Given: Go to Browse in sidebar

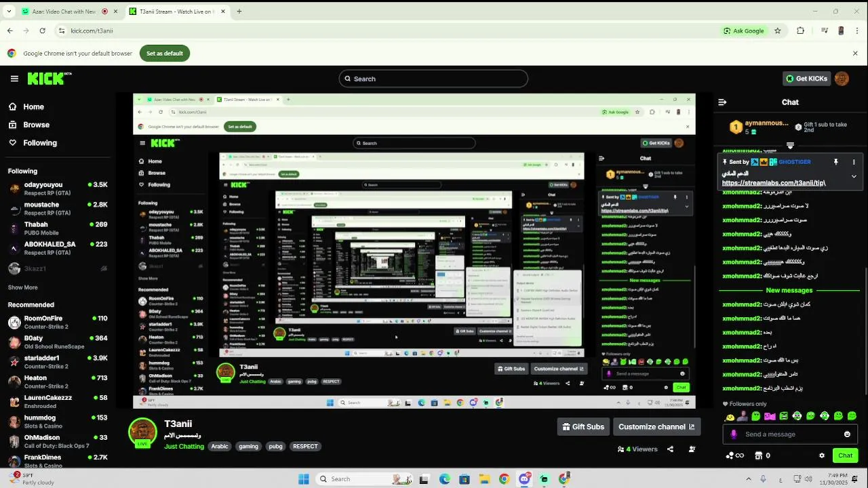Looking at the screenshot, I should click(x=29, y=125).
